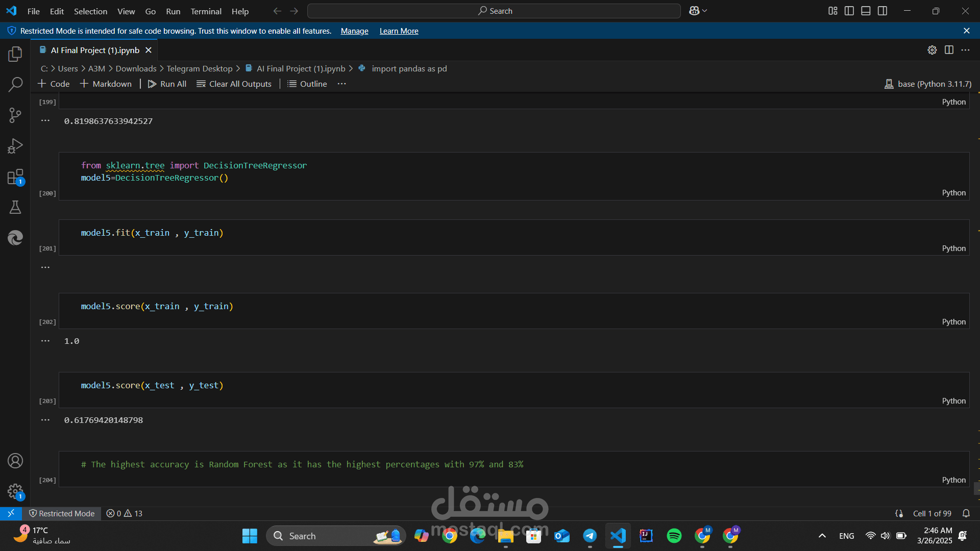Toggle the secondary side bar layout button
This screenshot has height=551, width=980.
coord(883,11)
